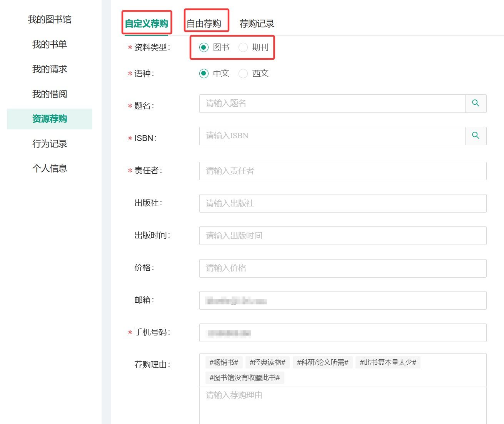Choose 中文 as the language

[x=204, y=74]
